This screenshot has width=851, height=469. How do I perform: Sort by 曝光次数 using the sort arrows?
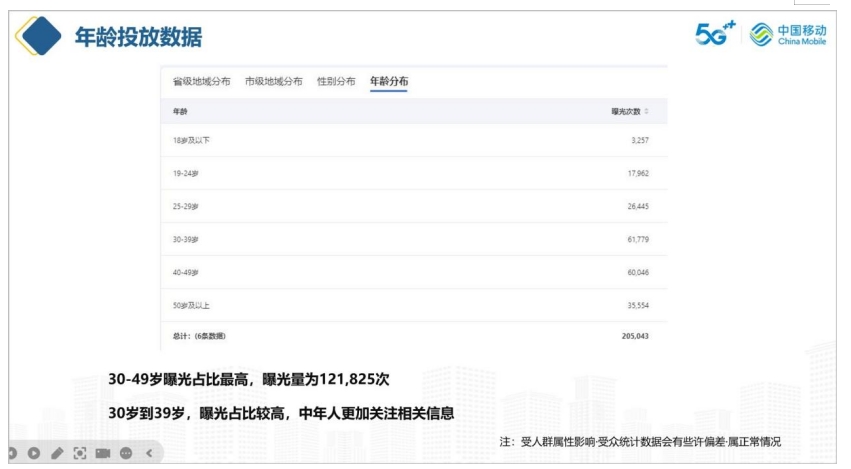[x=646, y=111]
